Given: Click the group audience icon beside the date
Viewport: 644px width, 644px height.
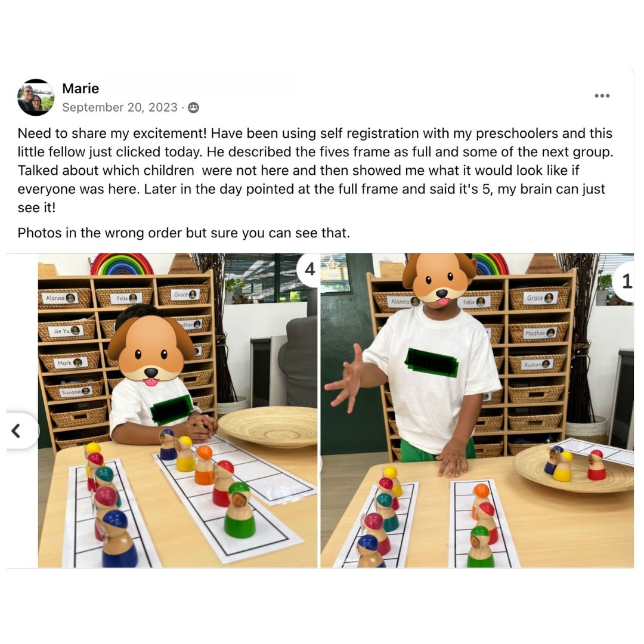Looking at the screenshot, I should coord(193,107).
